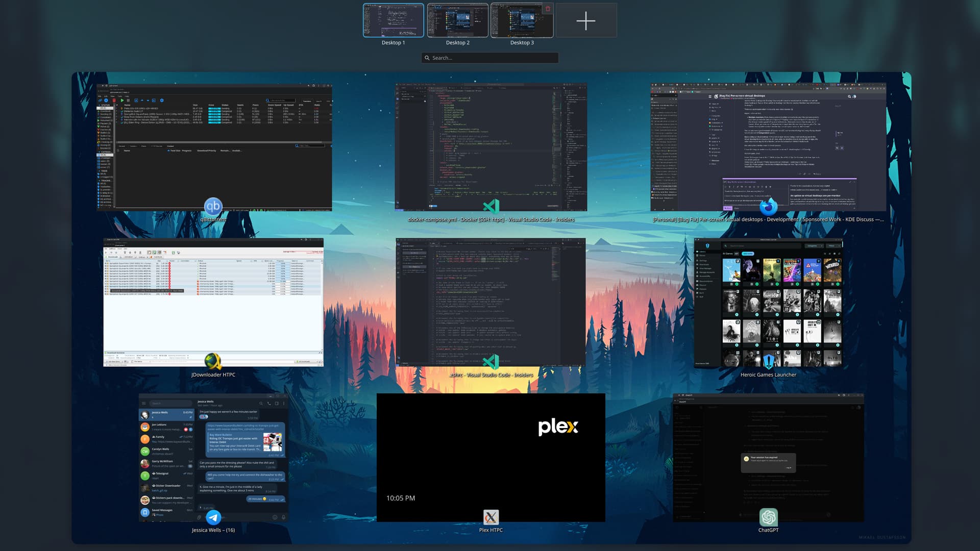Click the JDownloader HTPC app icon
Screen dimensions: 980x551
pos(213,362)
